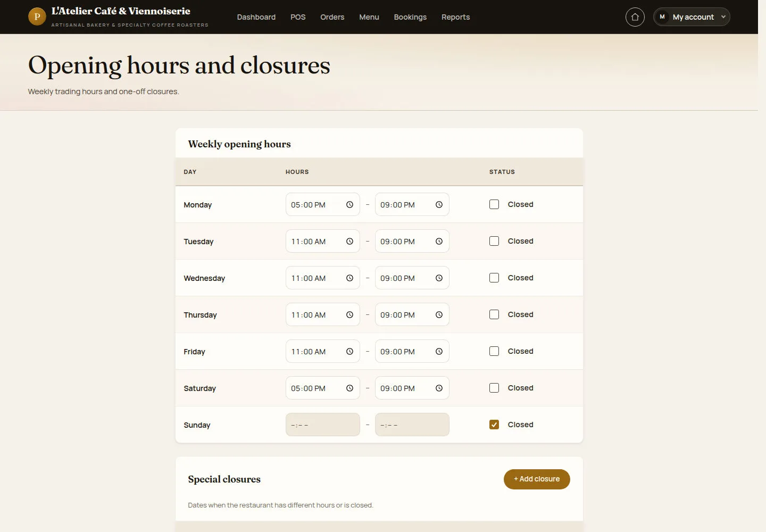Image resolution: width=766 pixels, height=532 pixels.
Task: Go to the POS page
Action: [298, 17]
